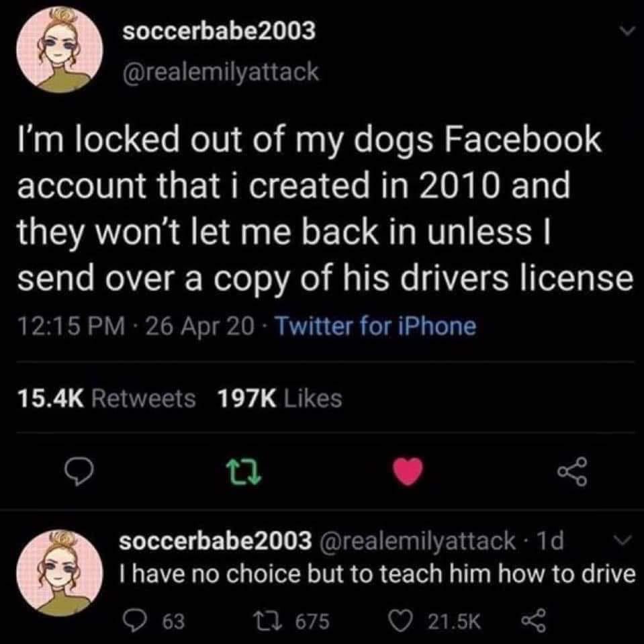Click the Twitter for iPhone link

(x=375, y=326)
